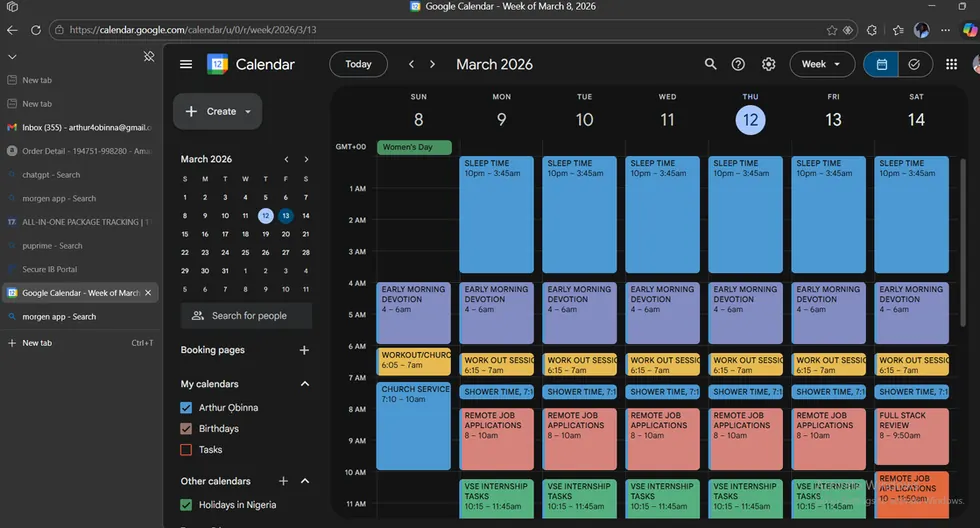This screenshot has height=528, width=980.
Task: Open the Google apps grid
Action: [951, 64]
